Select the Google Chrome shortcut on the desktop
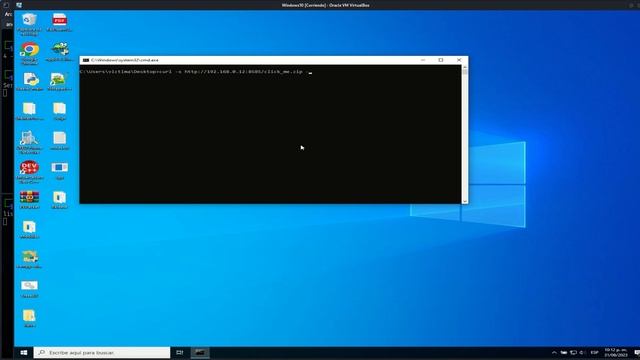The image size is (640, 360). point(29,53)
